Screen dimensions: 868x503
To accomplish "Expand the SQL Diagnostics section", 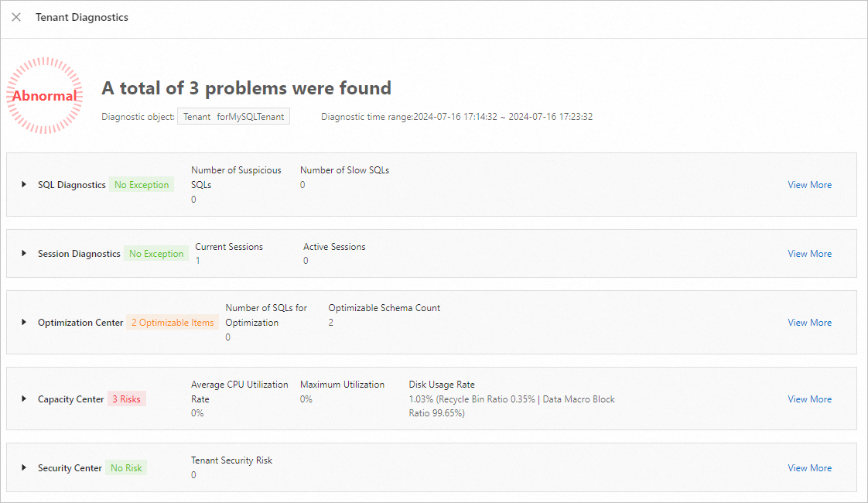I will [x=24, y=184].
